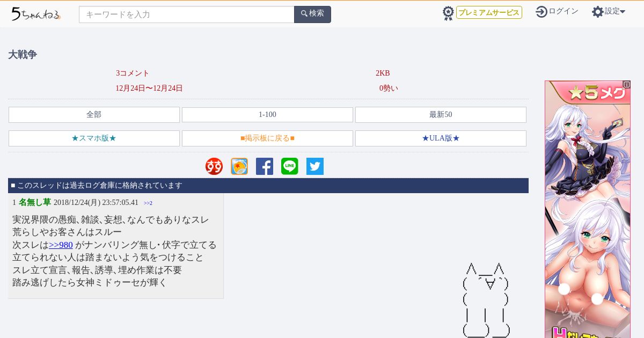Click the 3コメント count text
The height and width of the screenshot is (338, 644).
[x=133, y=74]
